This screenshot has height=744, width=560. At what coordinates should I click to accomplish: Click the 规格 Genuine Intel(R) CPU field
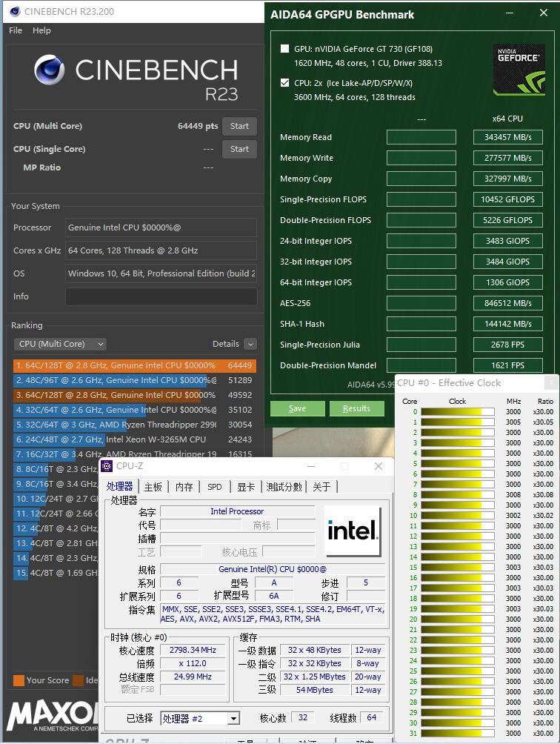273,569
